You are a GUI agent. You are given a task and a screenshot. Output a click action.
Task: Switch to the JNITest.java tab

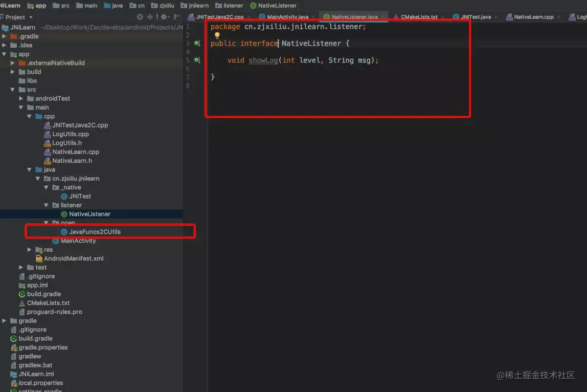pyautogui.click(x=475, y=17)
